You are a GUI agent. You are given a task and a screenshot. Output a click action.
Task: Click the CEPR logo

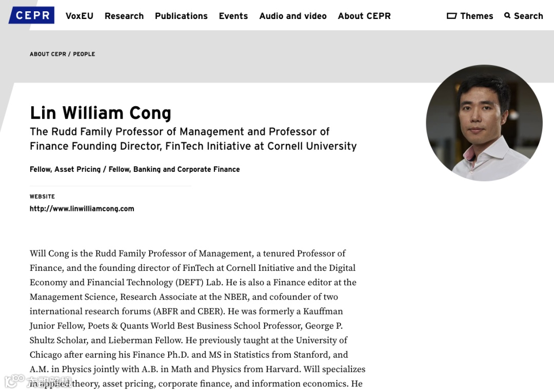(31, 15)
